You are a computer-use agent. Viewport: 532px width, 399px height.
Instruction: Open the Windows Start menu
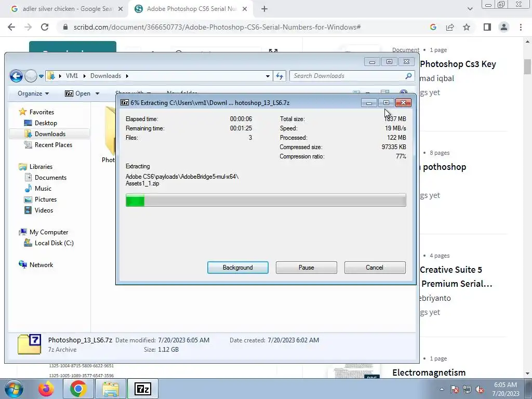point(14,389)
